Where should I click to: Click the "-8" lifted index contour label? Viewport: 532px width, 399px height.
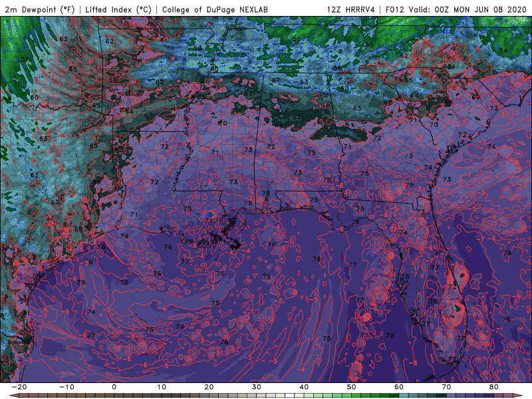click(x=412, y=363)
